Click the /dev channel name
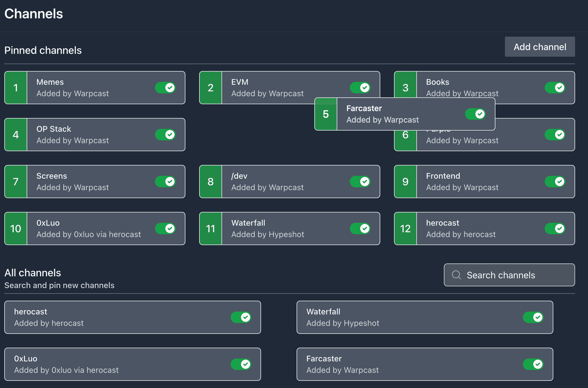The image size is (588, 388). pos(239,176)
